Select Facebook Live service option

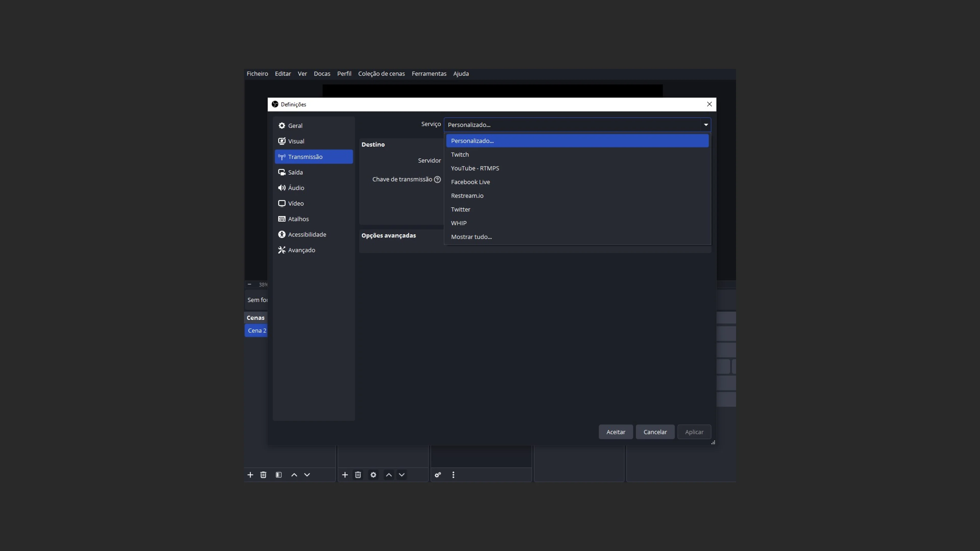(x=577, y=182)
